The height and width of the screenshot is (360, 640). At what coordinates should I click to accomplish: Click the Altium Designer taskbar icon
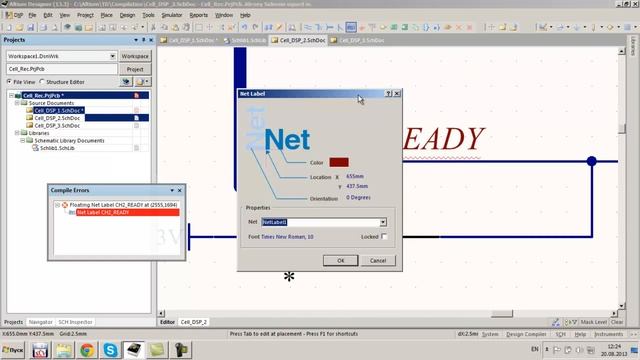134,350
